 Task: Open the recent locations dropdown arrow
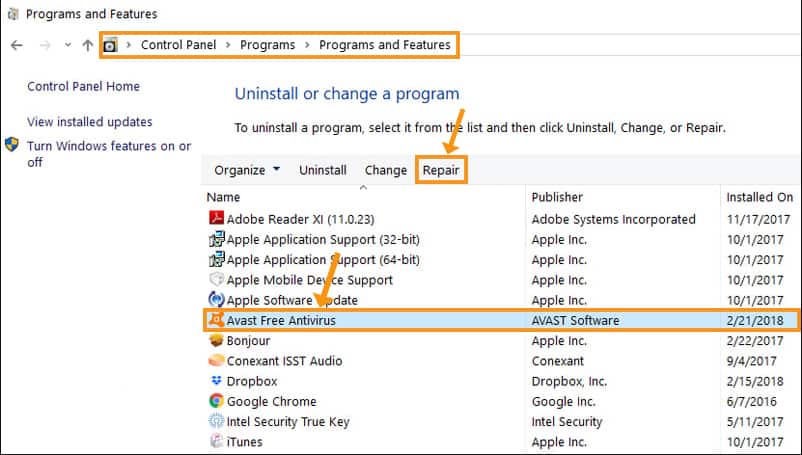[x=68, y=45]
